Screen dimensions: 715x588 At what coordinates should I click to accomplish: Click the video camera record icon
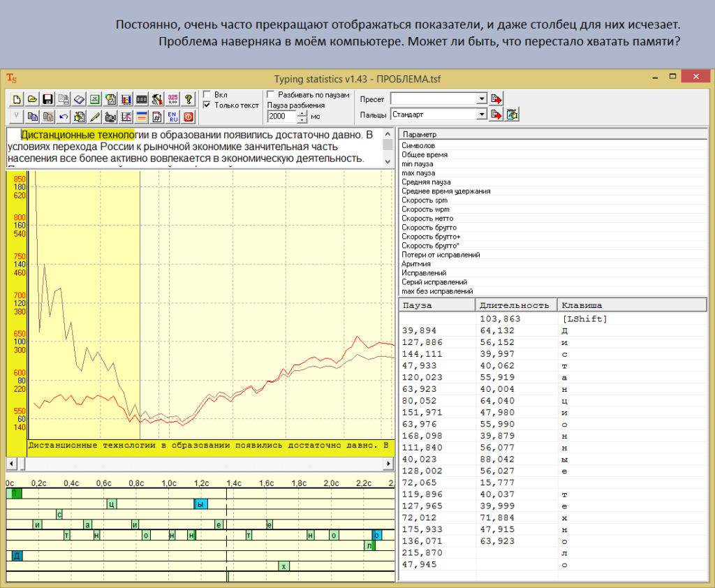pyautogui.click(x=110, y=117)
